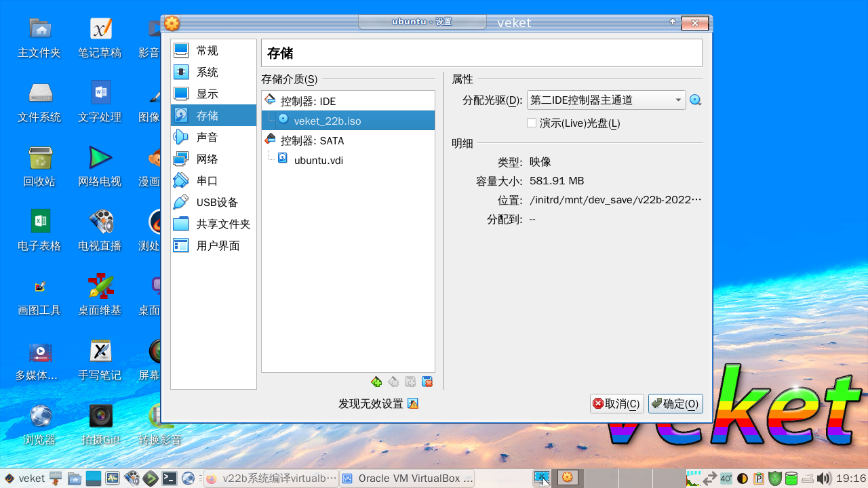The image size is (868, 488).
Task: Open the 网络电视 desktop icon
Action: coord(100,167)
